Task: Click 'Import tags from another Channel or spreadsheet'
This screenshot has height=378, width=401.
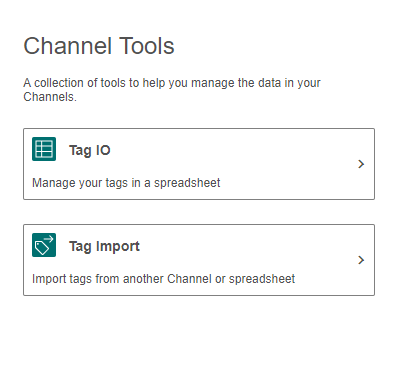Action: click(163, 279)
